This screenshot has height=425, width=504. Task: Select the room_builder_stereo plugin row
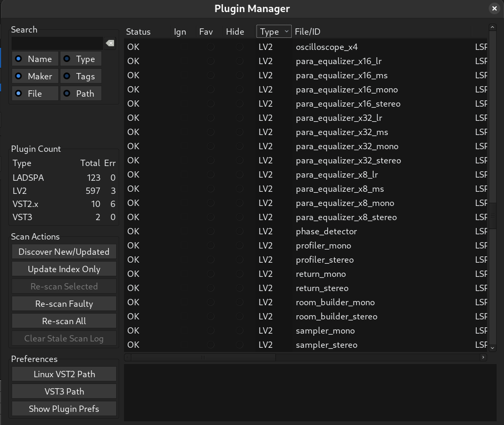(x=336, y=316)
